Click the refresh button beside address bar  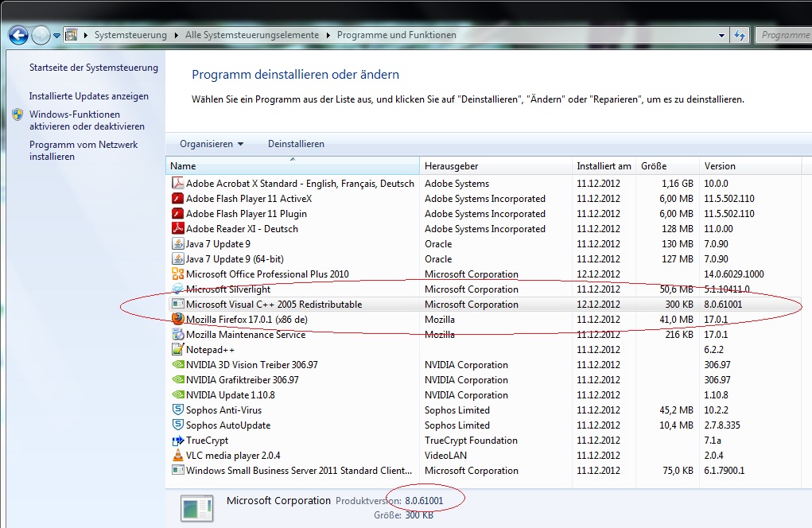(740, 35)
